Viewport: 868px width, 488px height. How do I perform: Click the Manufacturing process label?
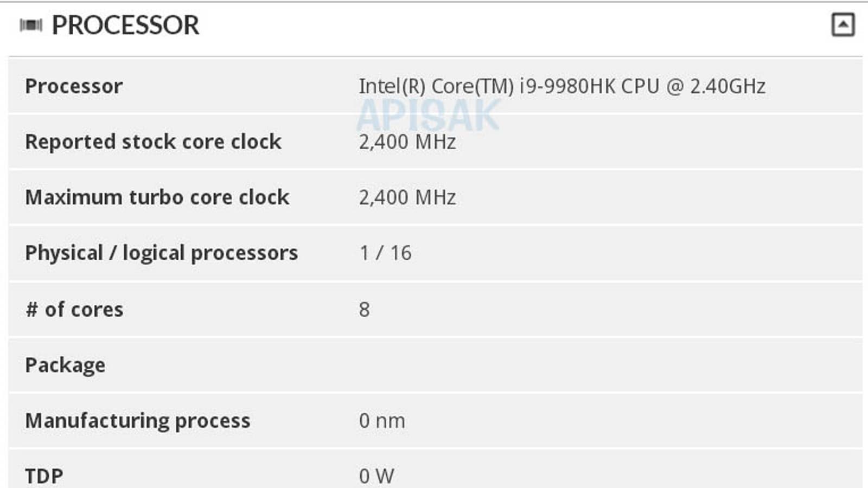[x=138, y=421]
